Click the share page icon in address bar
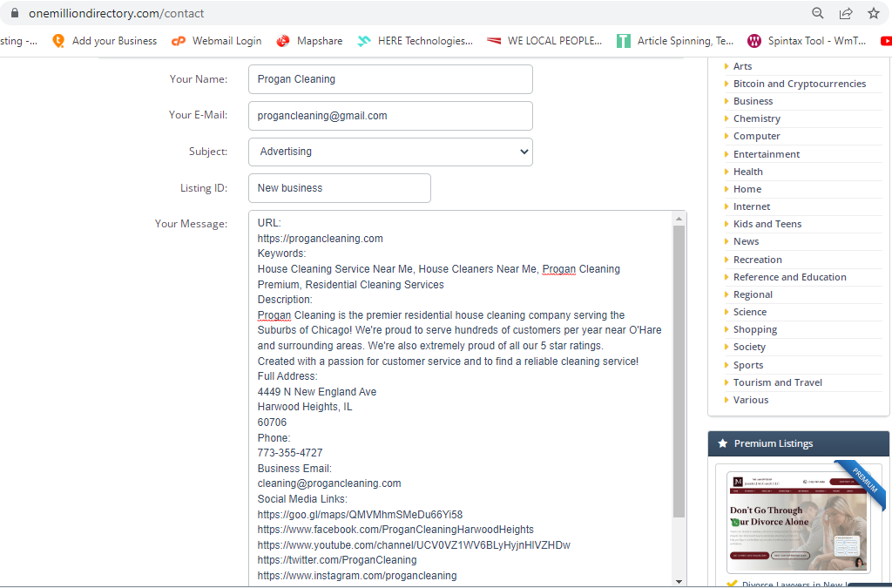This screenshot has width=892, height=588. (x=846, y=13)
